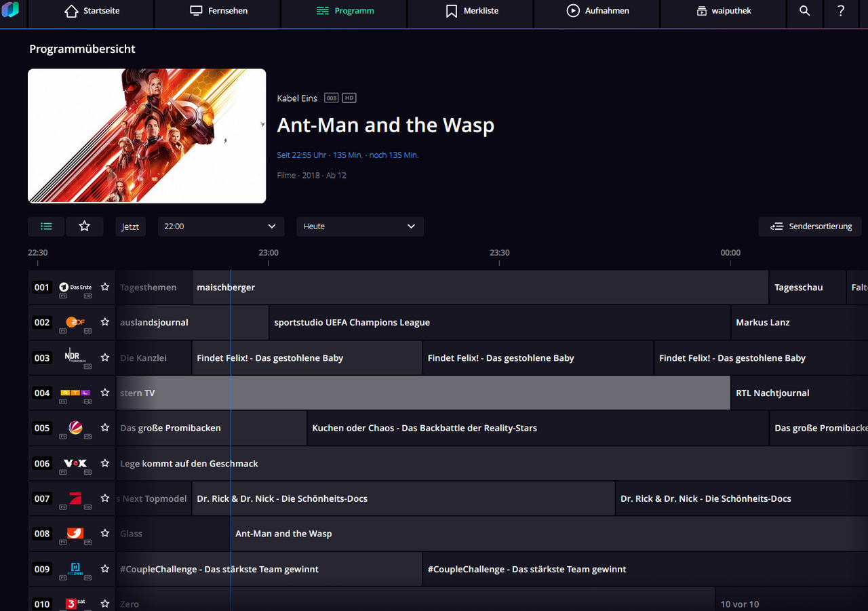
Task: Open the Heute day dropdown
Action: [360, 226]
